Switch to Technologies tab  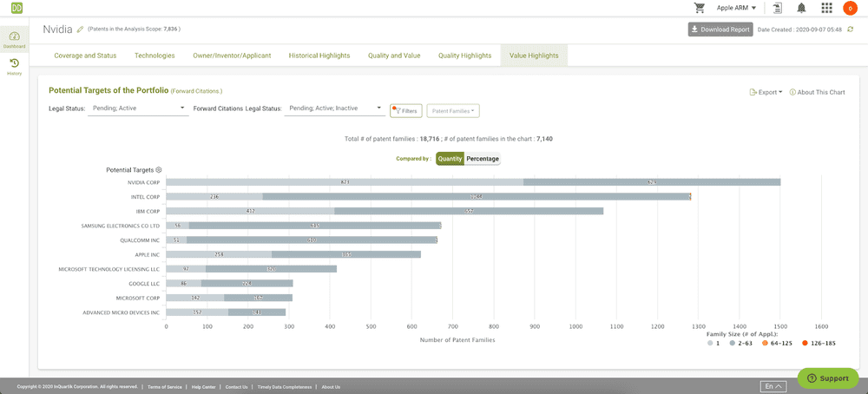pos(155,56)
